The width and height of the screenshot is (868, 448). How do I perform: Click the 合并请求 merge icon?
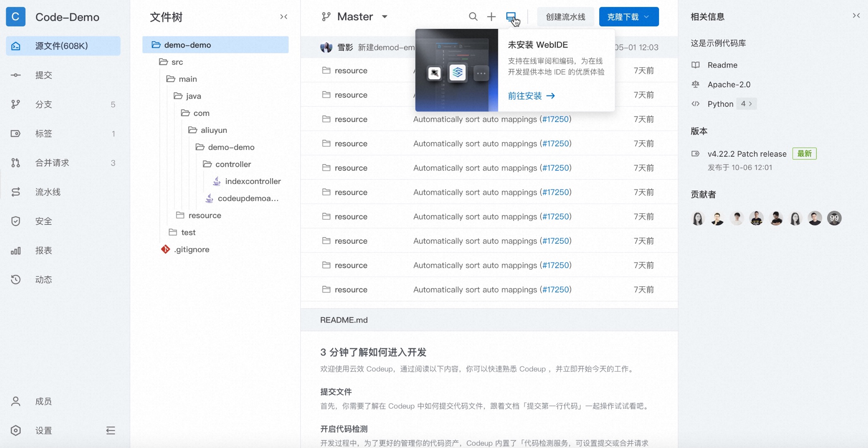click(16, 163)
